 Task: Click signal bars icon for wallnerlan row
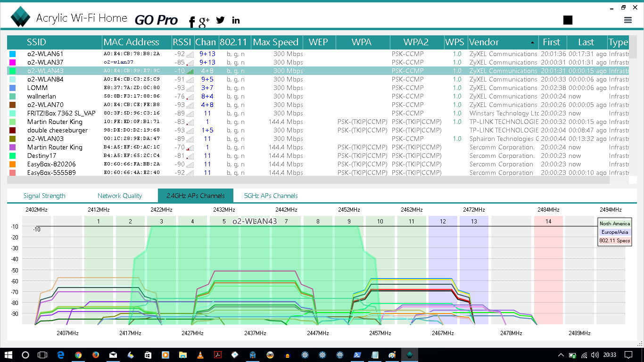(190, 97)
